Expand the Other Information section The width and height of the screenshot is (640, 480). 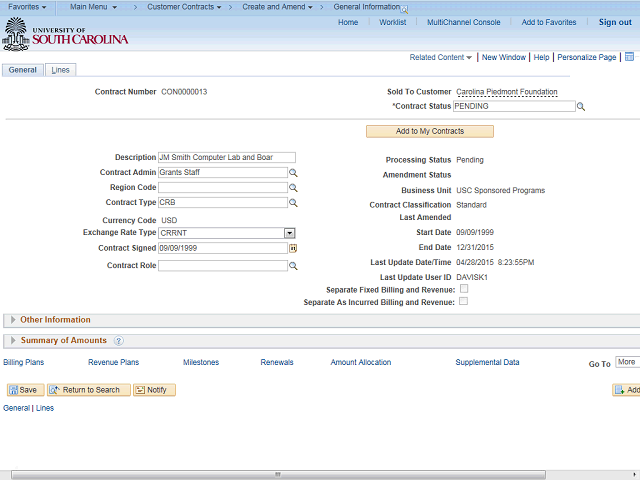click(x=13, y=320)
